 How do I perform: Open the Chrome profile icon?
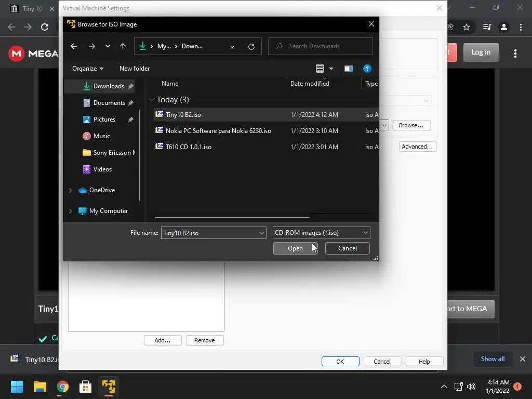[x=504, y=27]
